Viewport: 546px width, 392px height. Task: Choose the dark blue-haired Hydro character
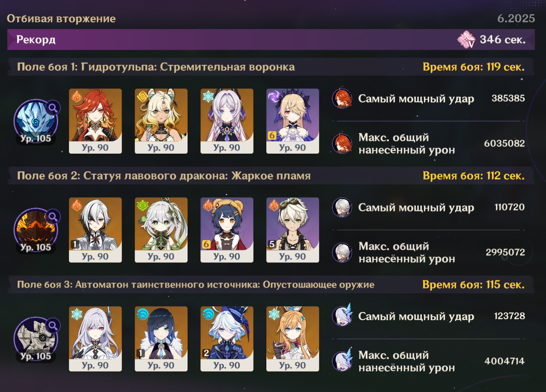(x=161, y=339)
